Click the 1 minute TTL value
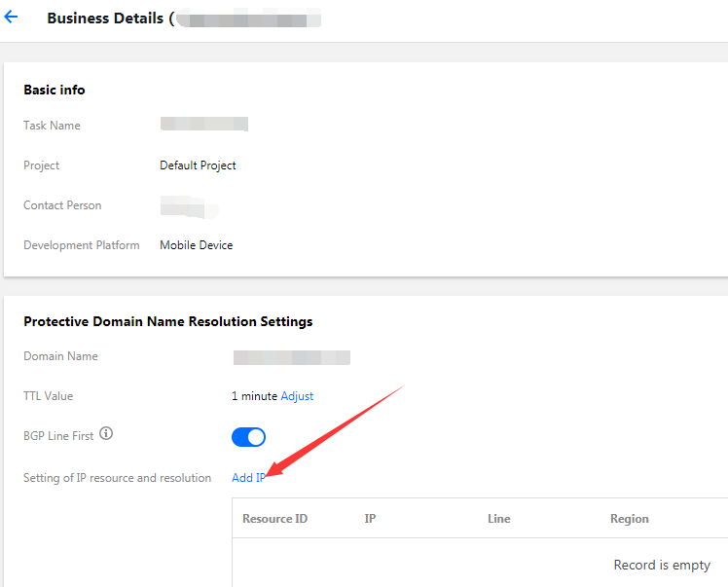The width and height of the screenshot is (728, 587). pyautogui.click(x=254, y=396)
